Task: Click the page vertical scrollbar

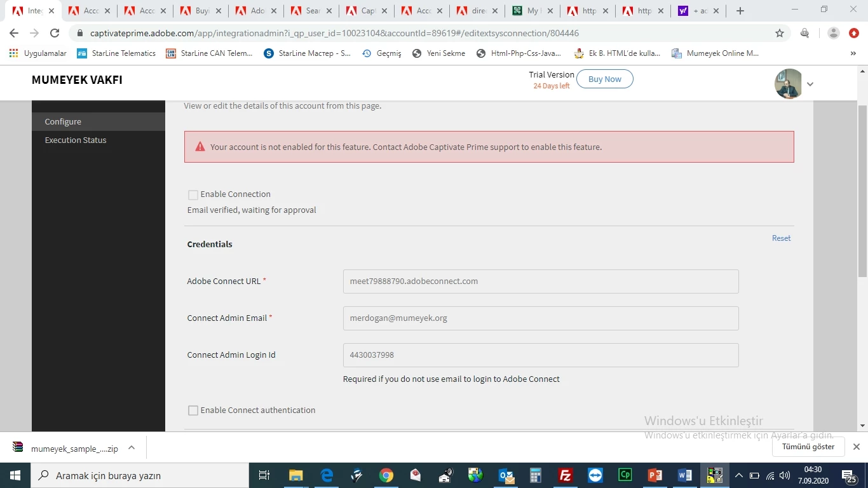Action: tap(862, 191)
